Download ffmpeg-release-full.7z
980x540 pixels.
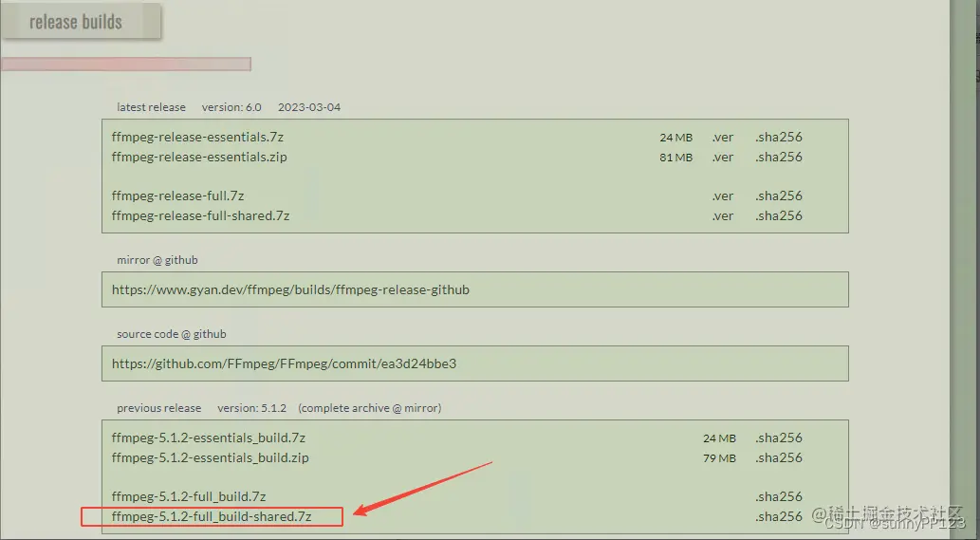click(177, 196)
